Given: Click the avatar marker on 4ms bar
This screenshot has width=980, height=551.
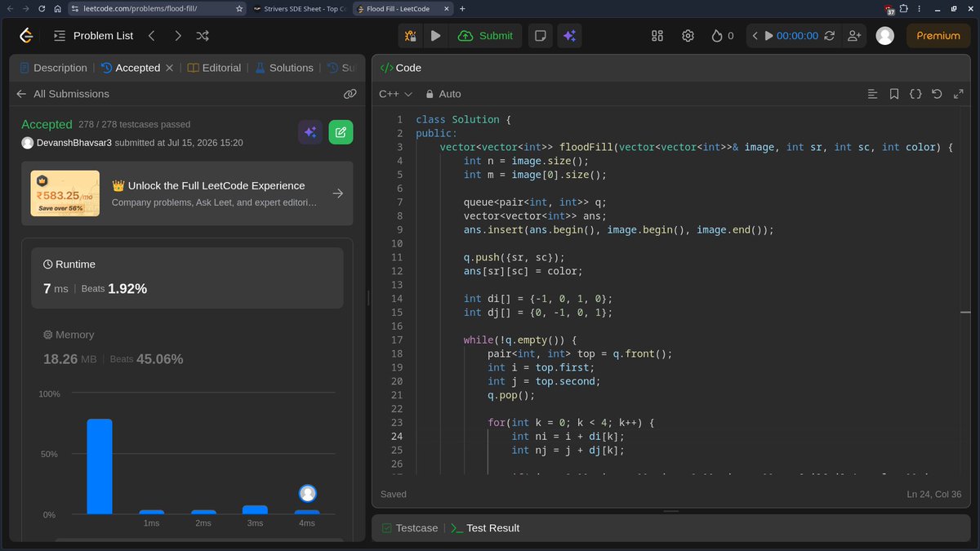Looking at the screenshot, I should coord(307,493).
